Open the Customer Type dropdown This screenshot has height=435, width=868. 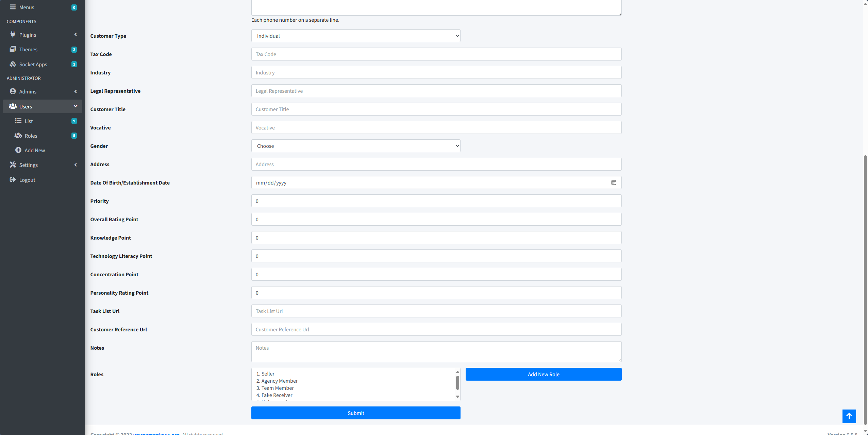356,36
